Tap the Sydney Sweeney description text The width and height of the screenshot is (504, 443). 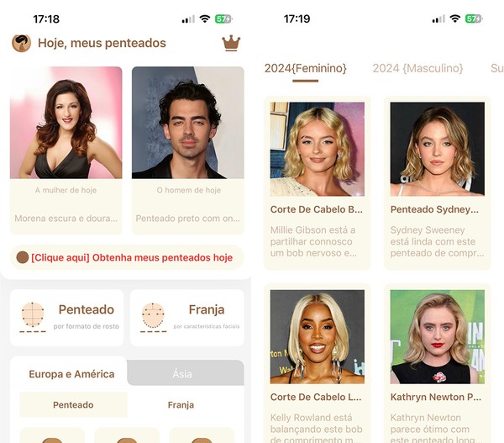pos(437,241)
